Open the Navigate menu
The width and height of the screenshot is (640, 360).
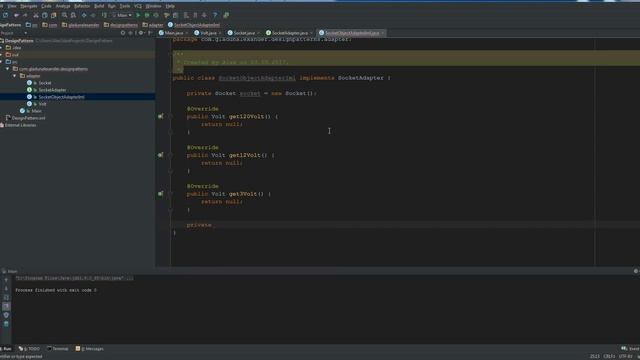(x=29, y=6)
